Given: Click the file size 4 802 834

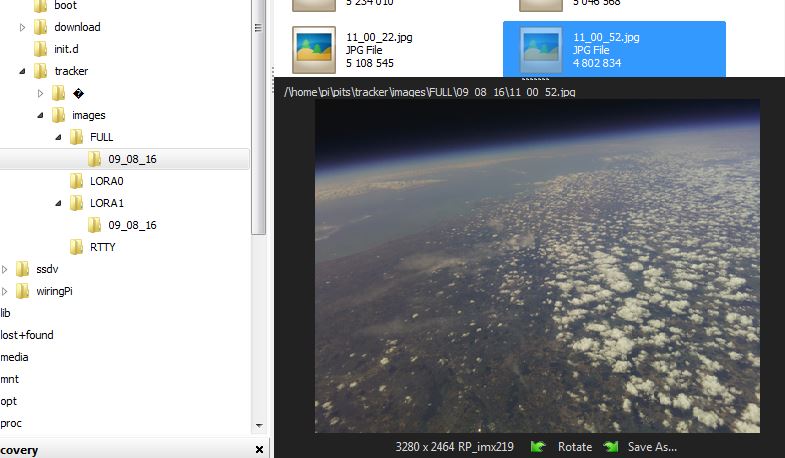Looking at the screenshot, I should 597,63.
